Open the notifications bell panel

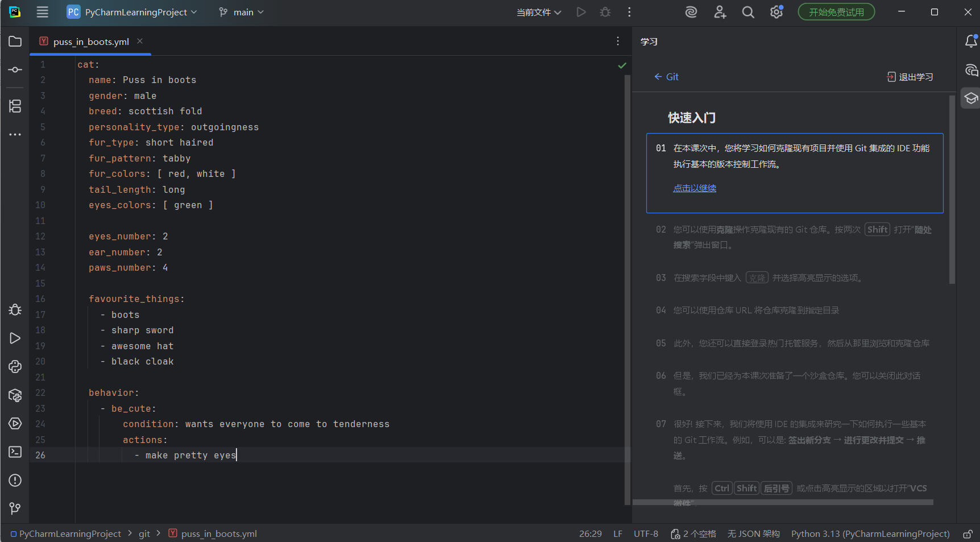(x=971, y=41)
